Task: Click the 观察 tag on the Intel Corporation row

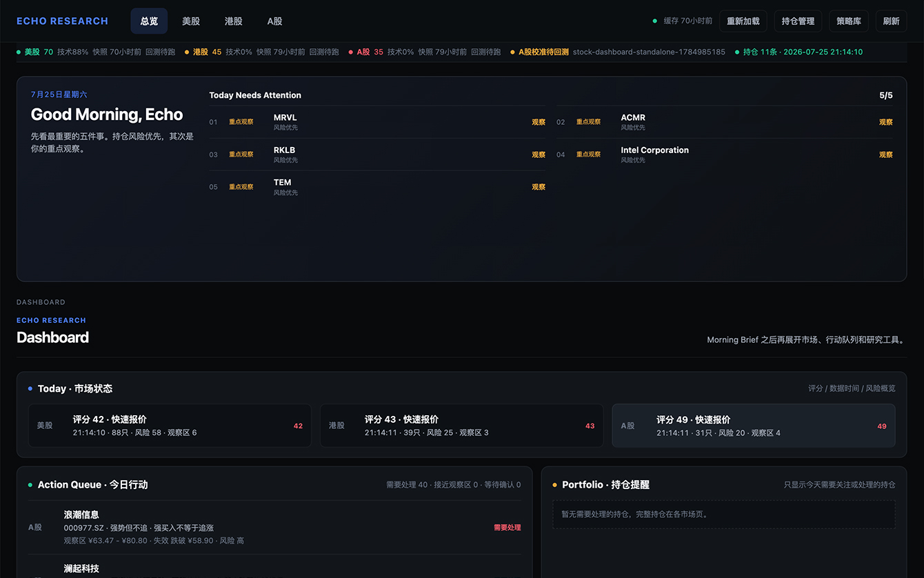Action: tap(886, 155)
